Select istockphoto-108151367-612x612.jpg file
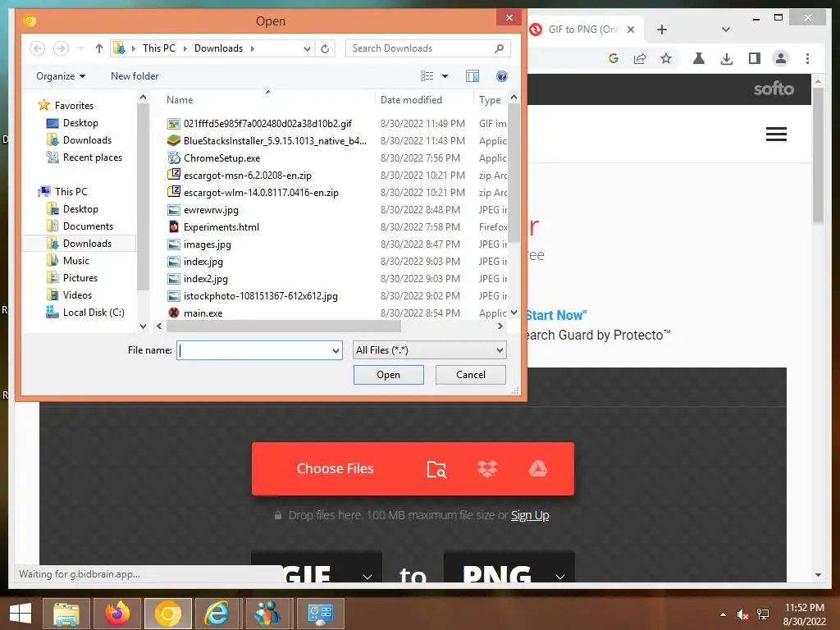The height and width of the screenshot is (630, 840). pyautogui.click(x=260, y=295)
